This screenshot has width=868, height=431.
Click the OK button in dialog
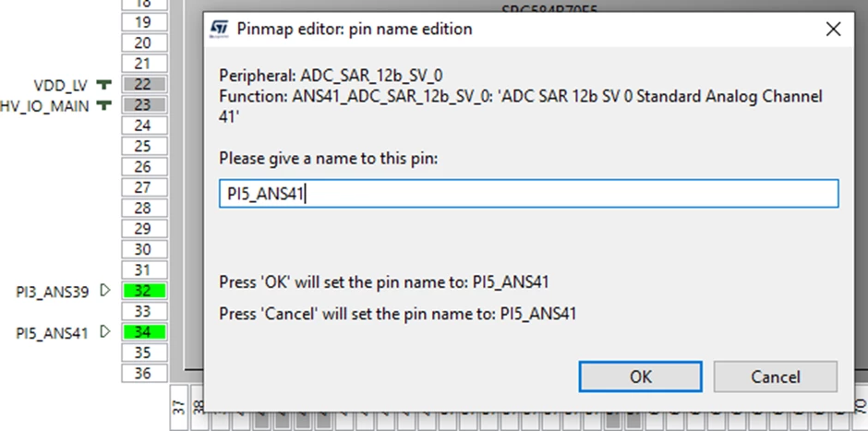pos(641,377)
